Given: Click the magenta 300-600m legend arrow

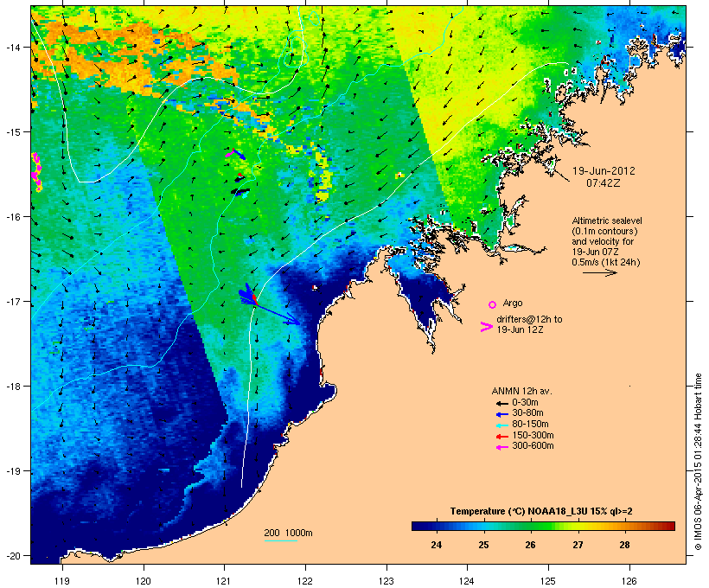Looking at the screenshot, I should pos(502,447).
